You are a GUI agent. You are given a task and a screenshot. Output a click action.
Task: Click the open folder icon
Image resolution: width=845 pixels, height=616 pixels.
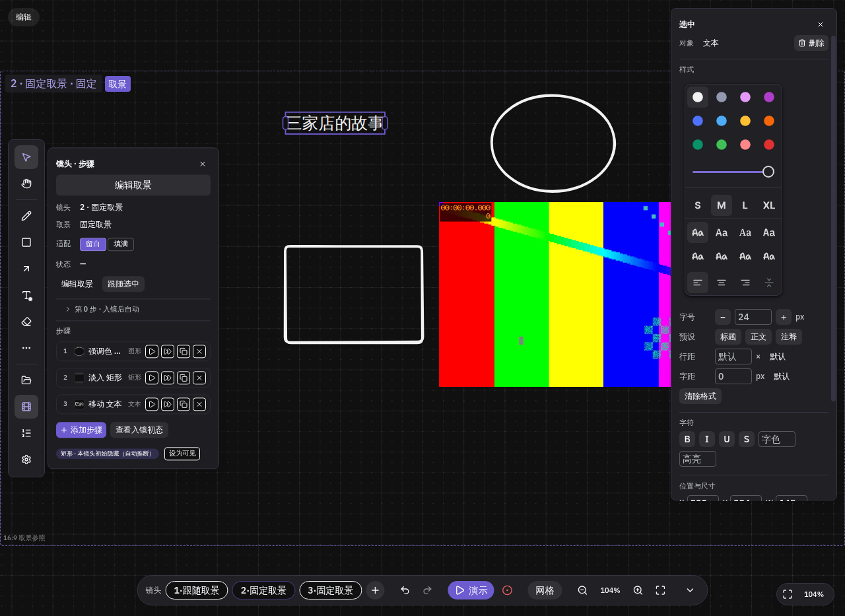[x=26, y=380]
